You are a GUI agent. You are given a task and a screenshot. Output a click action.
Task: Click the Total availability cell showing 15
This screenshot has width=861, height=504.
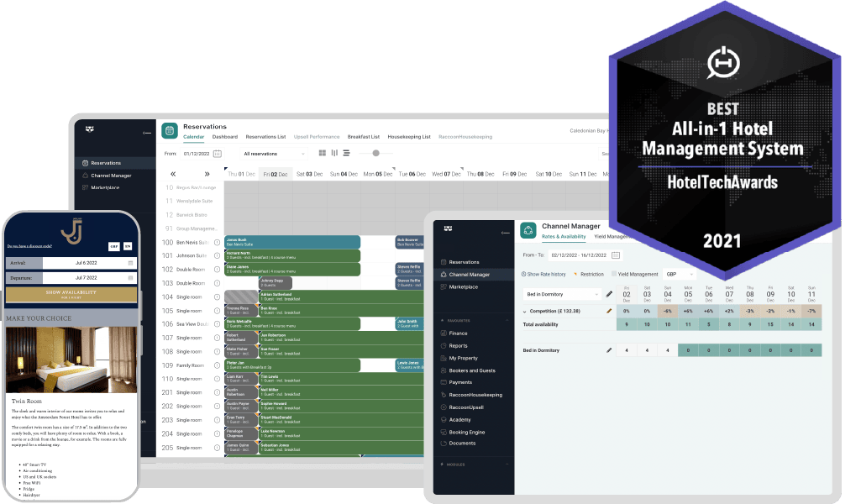point(770,324)
